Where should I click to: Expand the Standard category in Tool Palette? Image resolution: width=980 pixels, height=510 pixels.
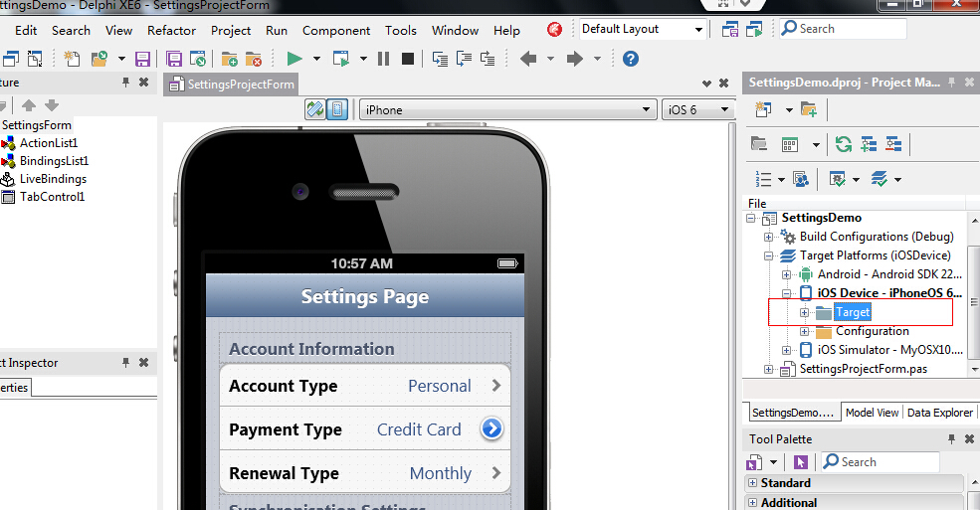[753, 482]
